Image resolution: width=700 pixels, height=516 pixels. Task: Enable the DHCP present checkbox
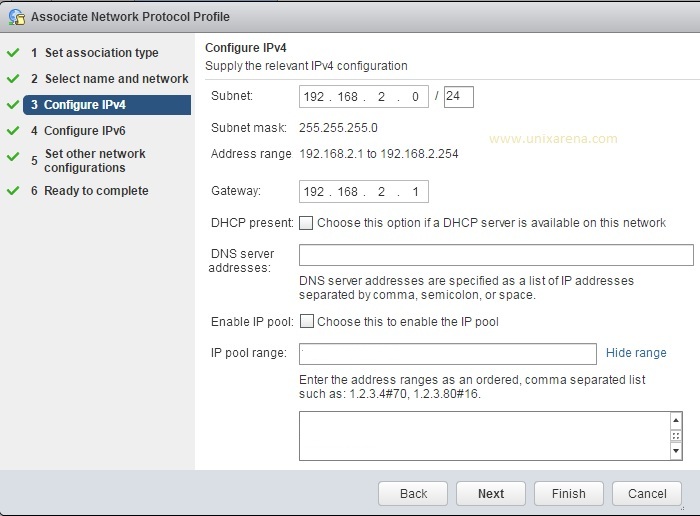point(306,223)
